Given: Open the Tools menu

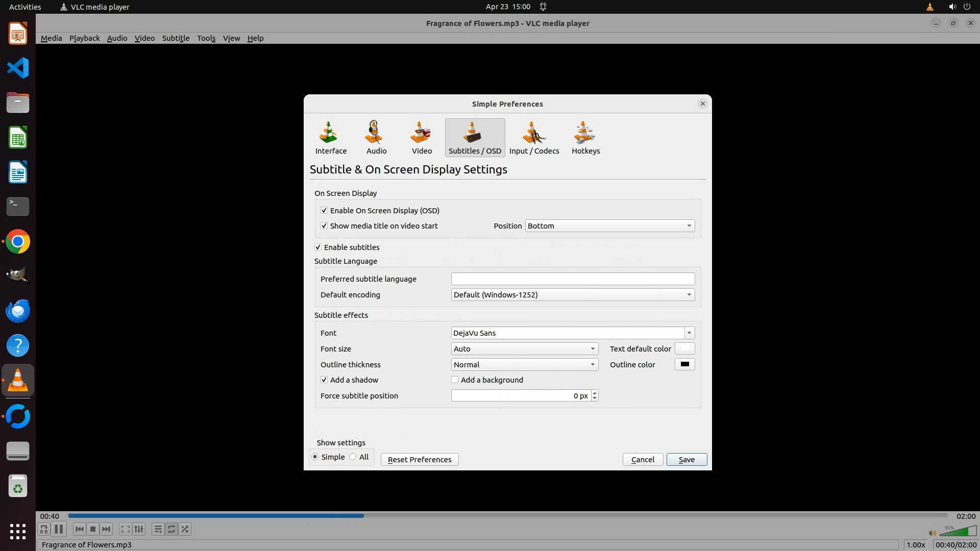Looking at the screenshot, I should pos(206,38).
